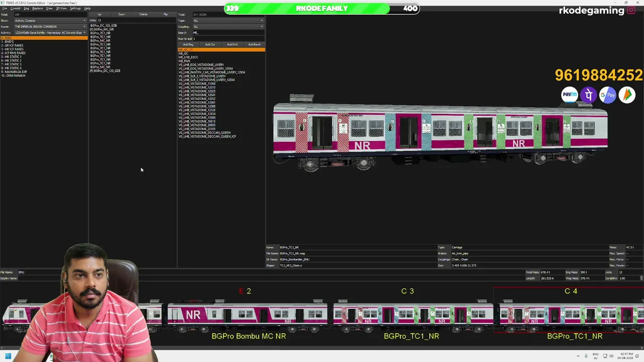This screenshot has width=644, height=362.
Task: Open the Settings menu
Action: [75, 9]
